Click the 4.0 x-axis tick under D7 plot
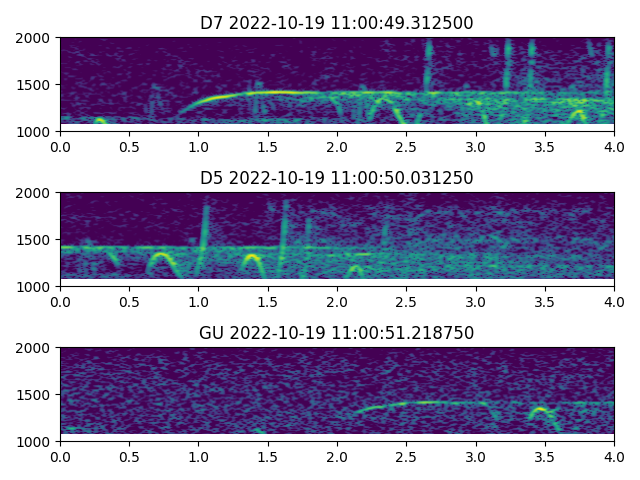The width and height of the screenshot is (640, 480). click(x=614, y=146)
